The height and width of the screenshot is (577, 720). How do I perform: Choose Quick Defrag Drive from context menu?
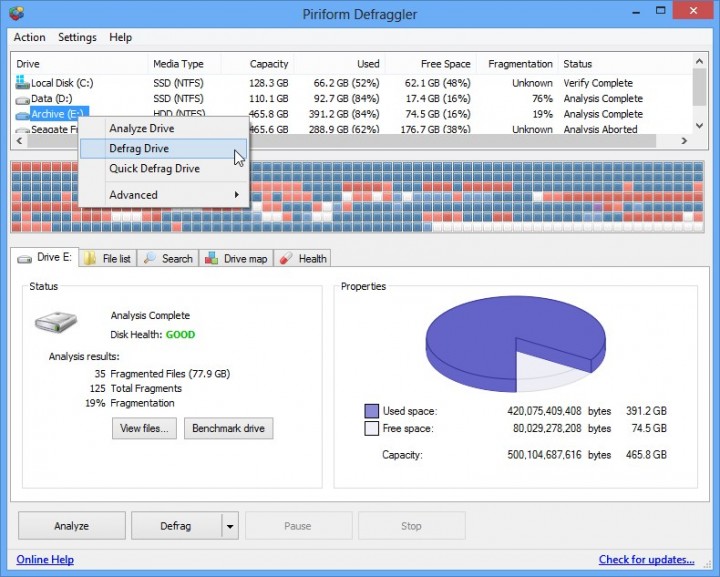(163, 168)
